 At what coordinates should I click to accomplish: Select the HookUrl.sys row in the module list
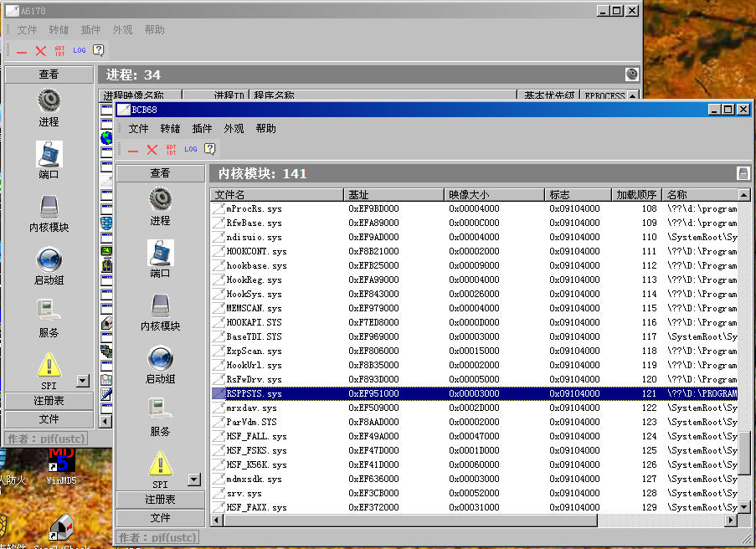[254, 366]
